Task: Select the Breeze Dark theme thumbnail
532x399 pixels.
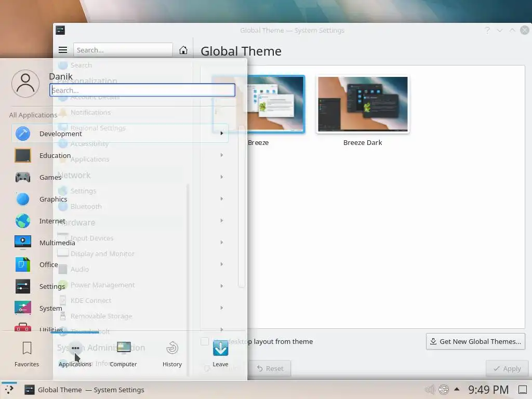Action: [x=363, y=104]
